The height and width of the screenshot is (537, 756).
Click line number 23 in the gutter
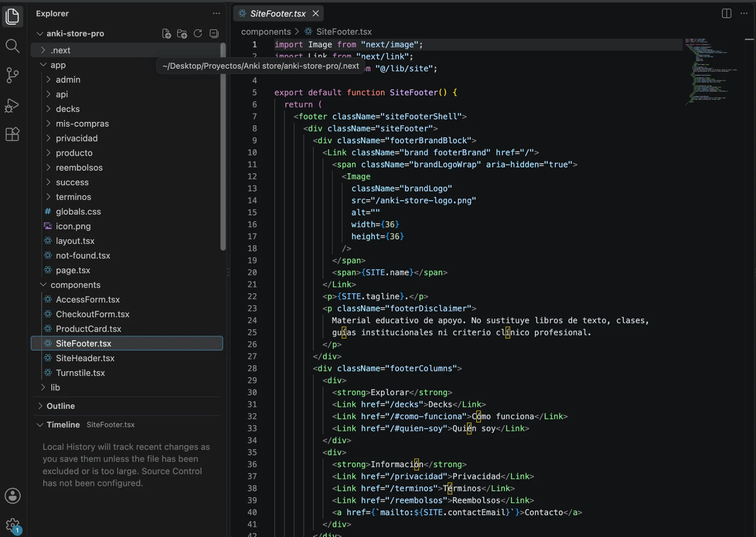click(x=252, y=308)
